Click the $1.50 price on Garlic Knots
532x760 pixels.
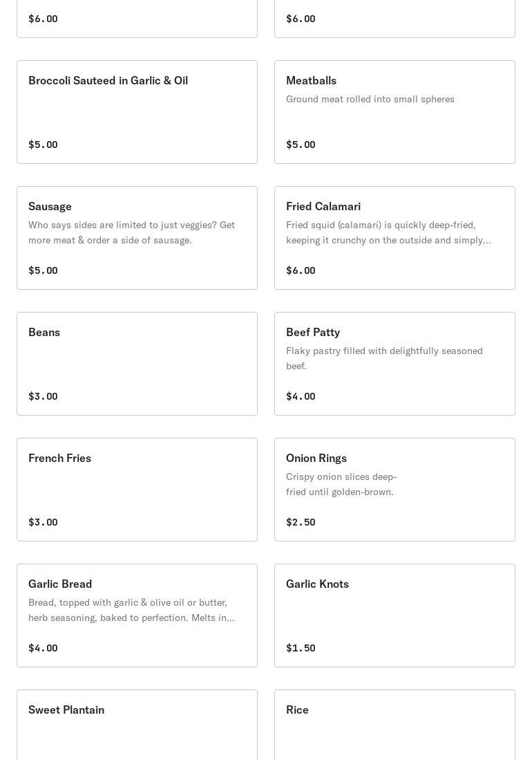301,648
